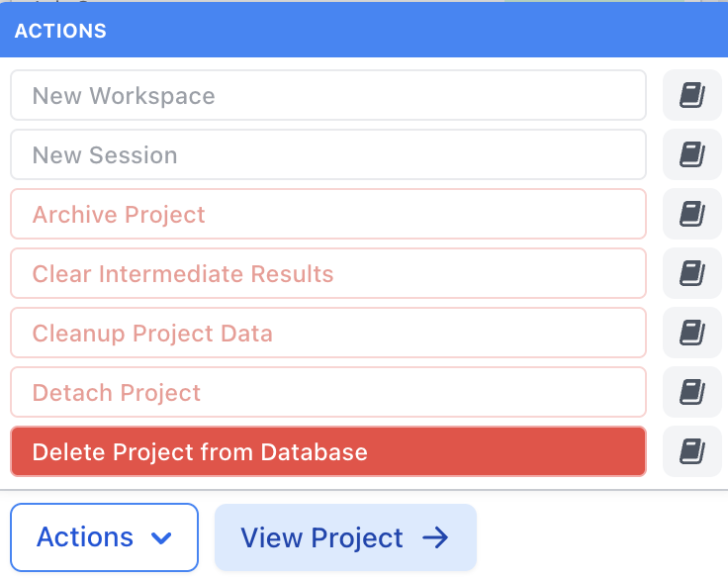This screenshot has width=728, height=580.
Task: Select New Workspace action
Action: click(x=327, y=96)
